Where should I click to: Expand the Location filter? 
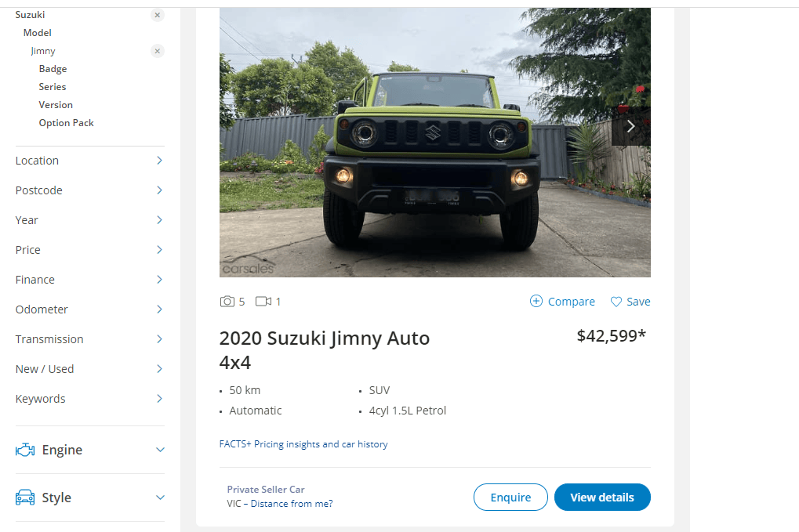coord(159,161)
